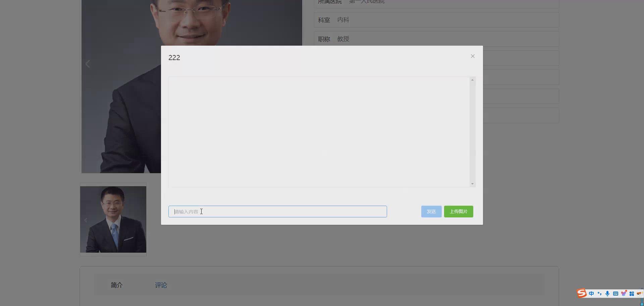Viewport: 644px width, 306px height.
Task: Click the chat scrollbar down arrow
Action: (472, 184)
